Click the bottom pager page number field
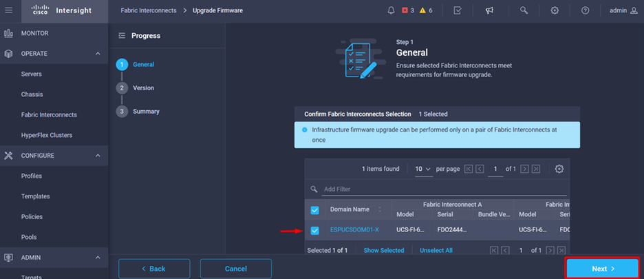This screenshot has width=644, height=279. click(522, 250)
